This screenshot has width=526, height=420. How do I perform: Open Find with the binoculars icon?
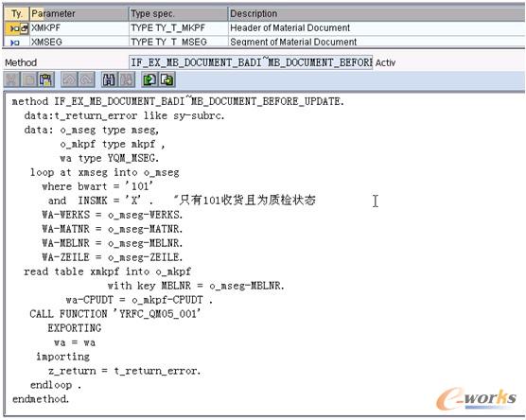(109, 80)
